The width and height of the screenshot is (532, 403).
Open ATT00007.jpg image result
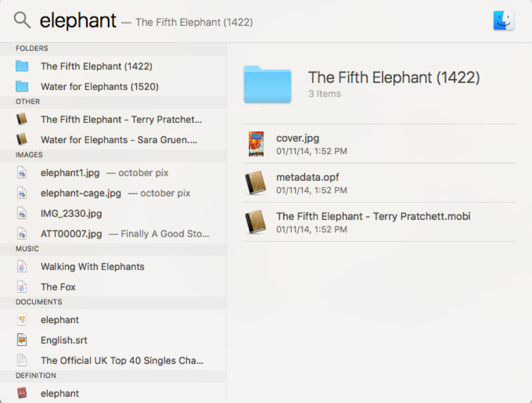[71, 234]
